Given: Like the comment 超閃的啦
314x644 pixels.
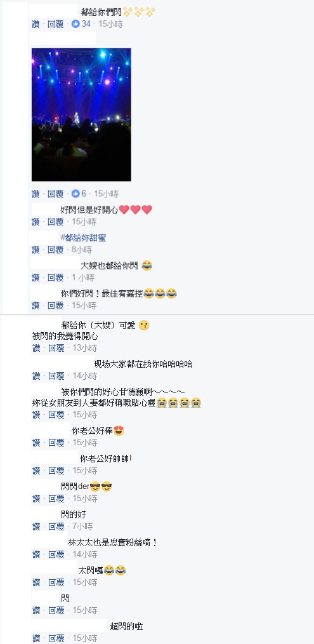Looking at the screenshot, I should click(x=36, y=639).
